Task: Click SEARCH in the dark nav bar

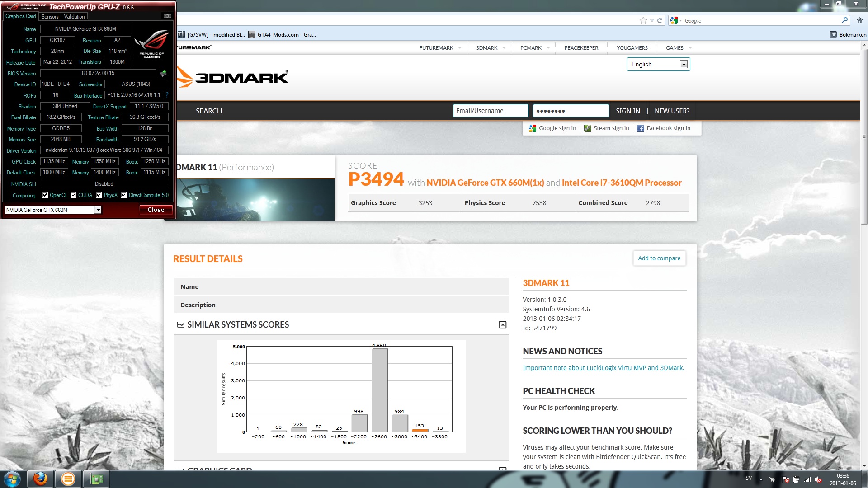Action: pos(208,111)
